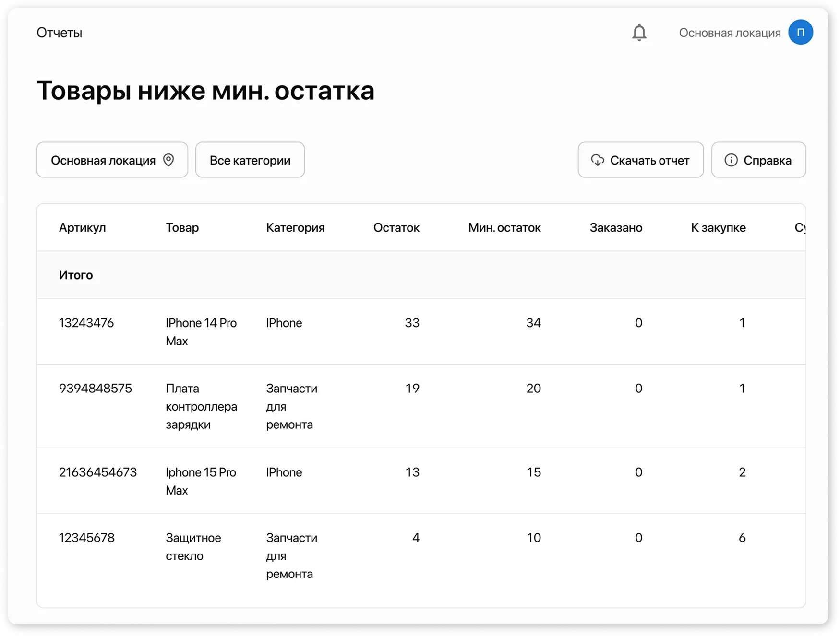Click the location pin icon on the location filter
Image resolution: width=840 pixels, height=636 pixels.
[169, 160]
